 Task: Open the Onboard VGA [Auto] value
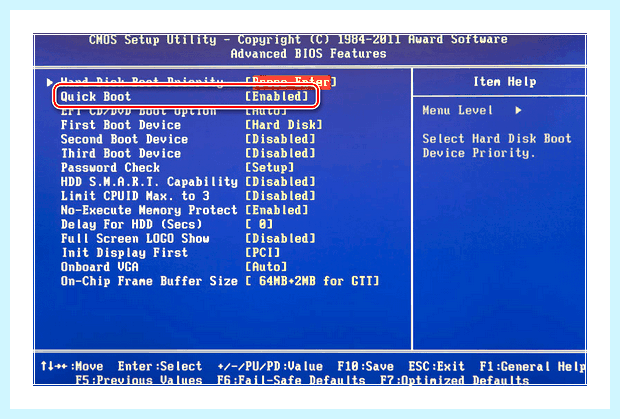(266, 267)
